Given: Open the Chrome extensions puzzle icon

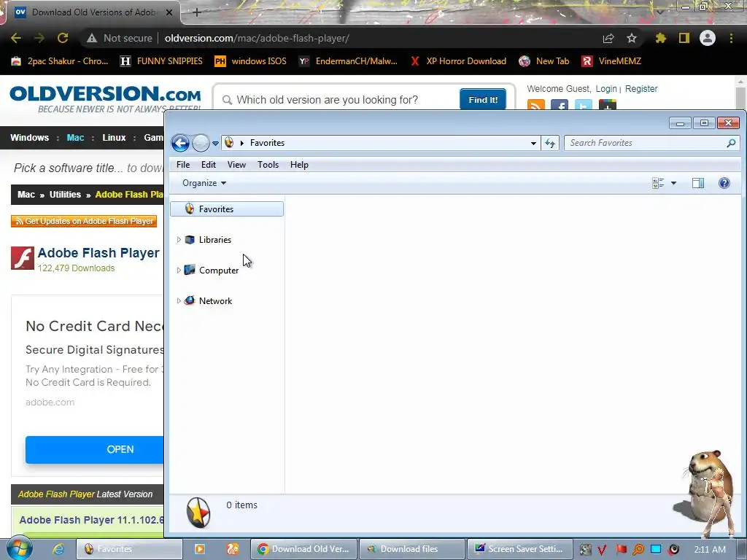Looking at the screenshot, I should pyautogui.click(x=661, y=38).
